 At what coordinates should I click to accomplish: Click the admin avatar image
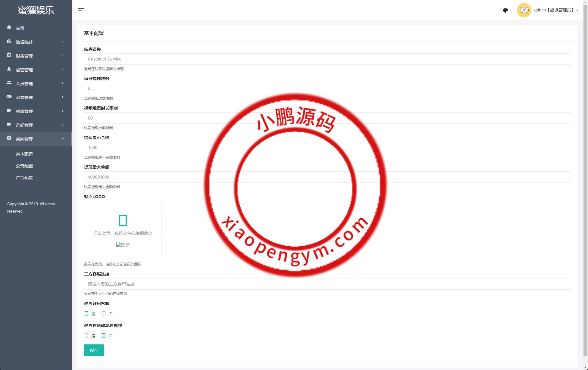pyautogui.click(x=524, y=10)
